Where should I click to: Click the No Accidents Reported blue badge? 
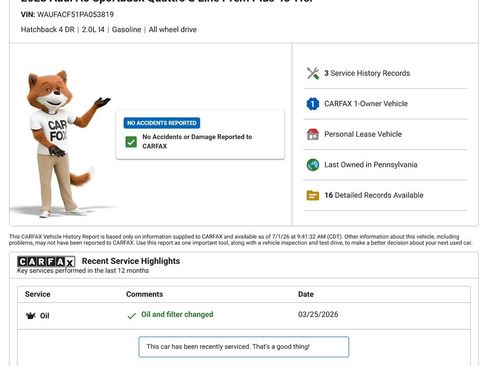click(162, 123)
